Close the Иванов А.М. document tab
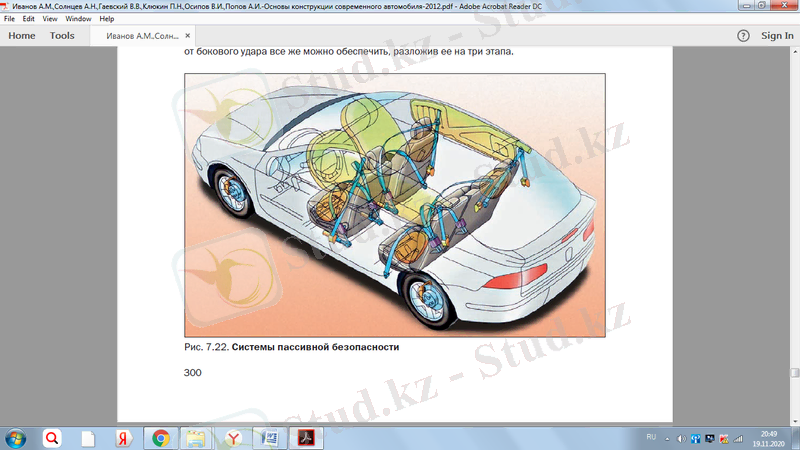The width and height of the screenshot is (800, 450). tap(188, 36)
